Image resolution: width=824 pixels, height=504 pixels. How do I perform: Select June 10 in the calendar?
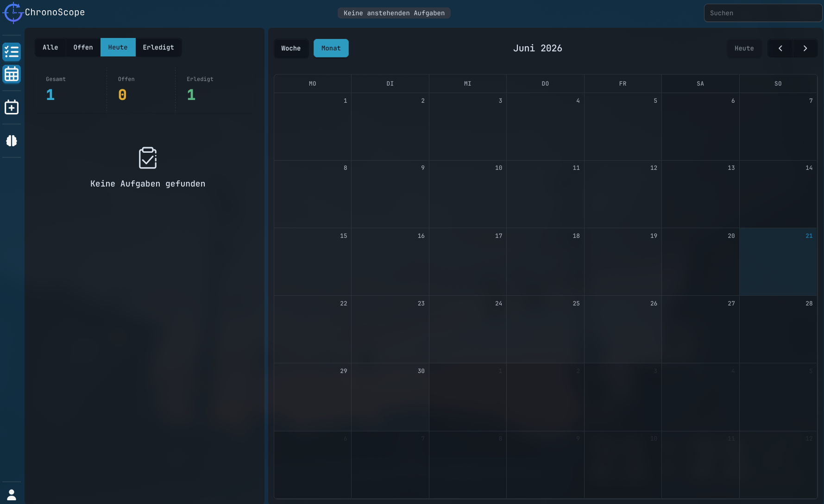coord(467,194)
